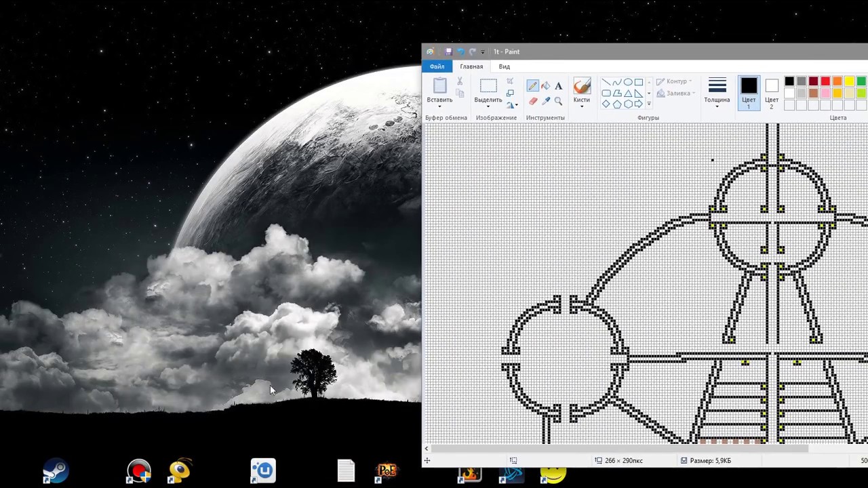Open the Заливка fill dropdown
Viewport: 868px width, 488px height.
(x=695, y=94)
